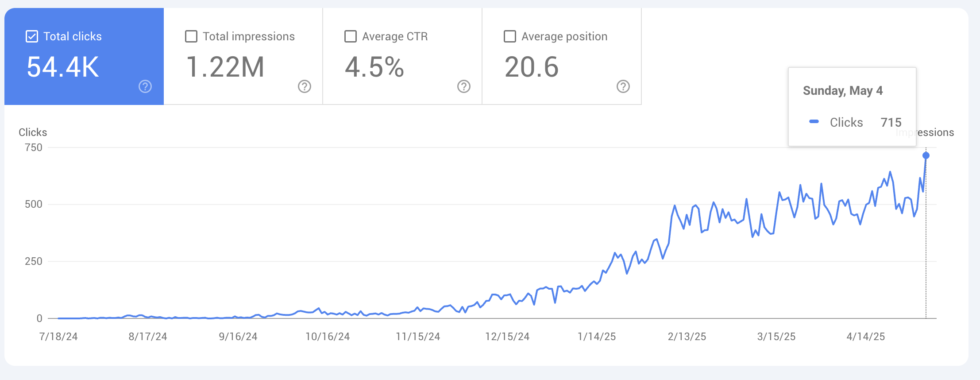Open help for Total impressions metric
This screenshot has height=380, width=980.
tap(304, 87)
